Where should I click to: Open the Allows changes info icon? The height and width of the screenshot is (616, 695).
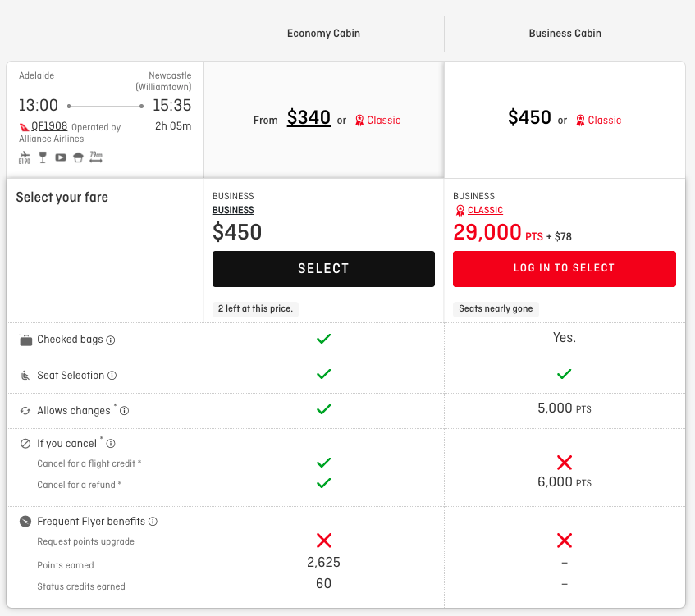coord(125,411)
